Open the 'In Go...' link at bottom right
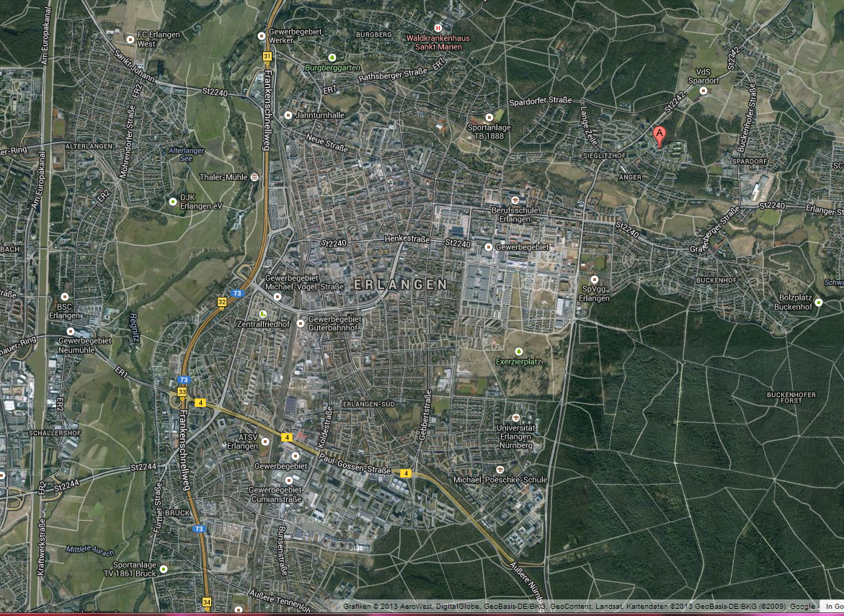This screenshot has height=616, width=844. [833, 607]
